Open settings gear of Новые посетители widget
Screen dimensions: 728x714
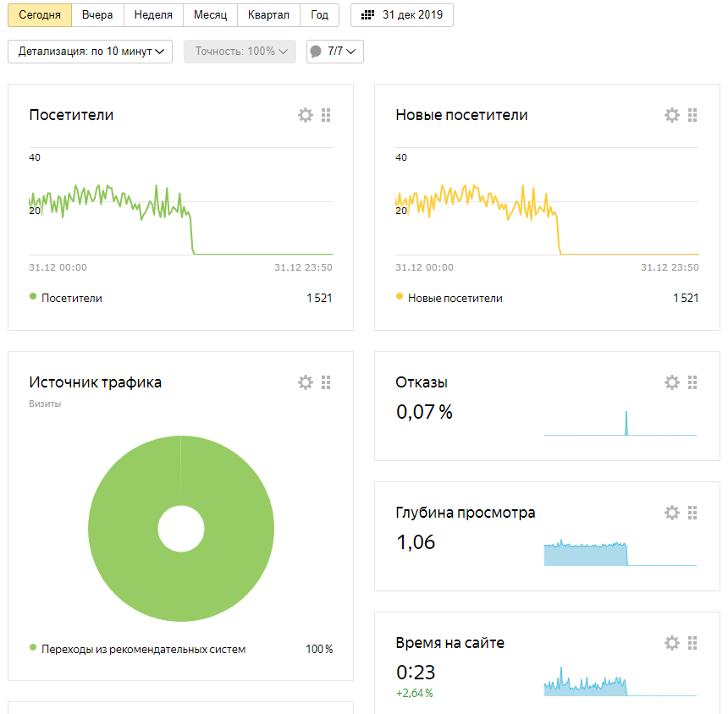coord(672,116)
